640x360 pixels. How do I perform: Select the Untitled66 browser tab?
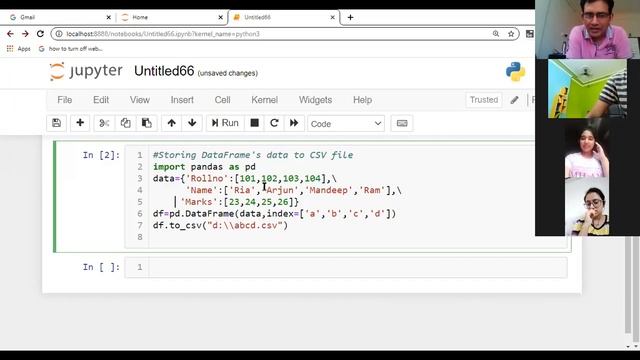click(283, 17)
